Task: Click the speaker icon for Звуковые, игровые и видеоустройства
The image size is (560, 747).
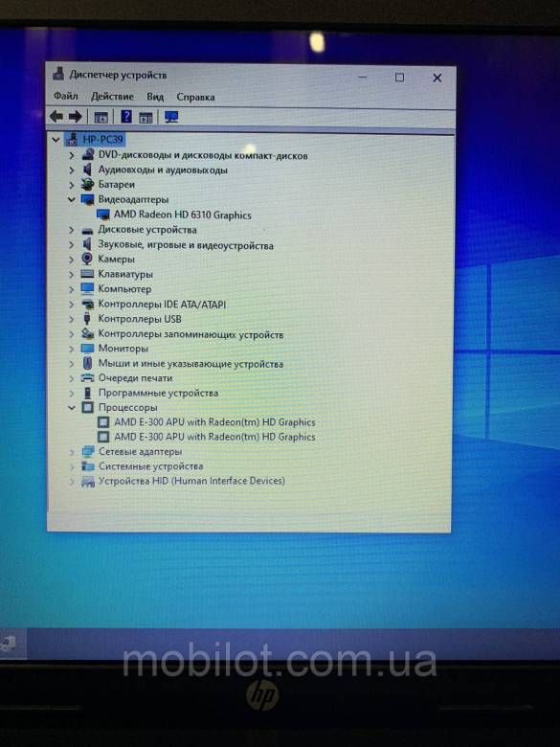Action: (x=87, y=245)
